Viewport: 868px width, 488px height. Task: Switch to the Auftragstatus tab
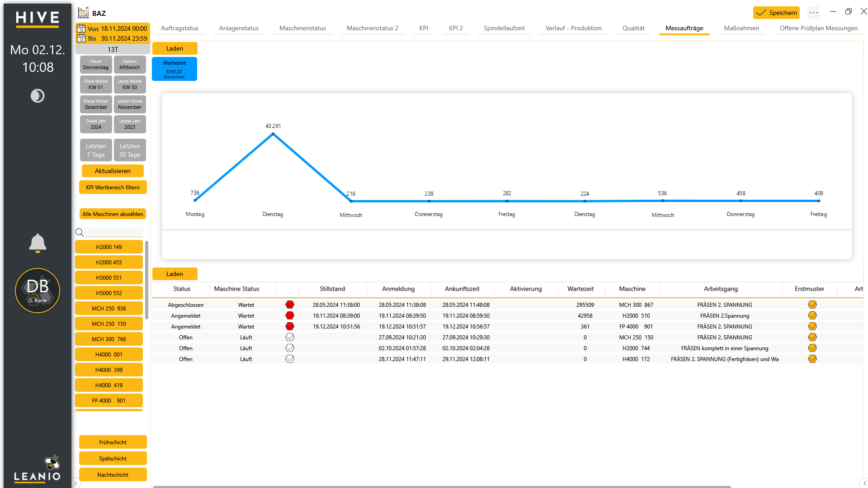[x=179, y=28]
